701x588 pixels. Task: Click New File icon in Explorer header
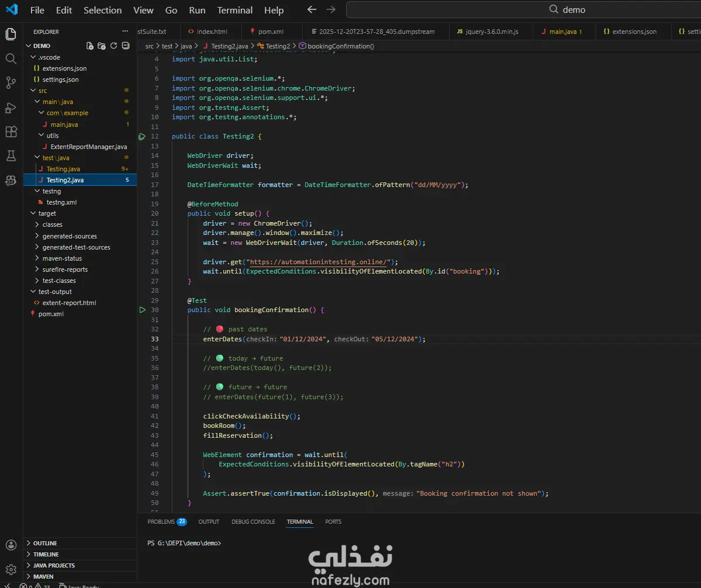coord(89,46)
